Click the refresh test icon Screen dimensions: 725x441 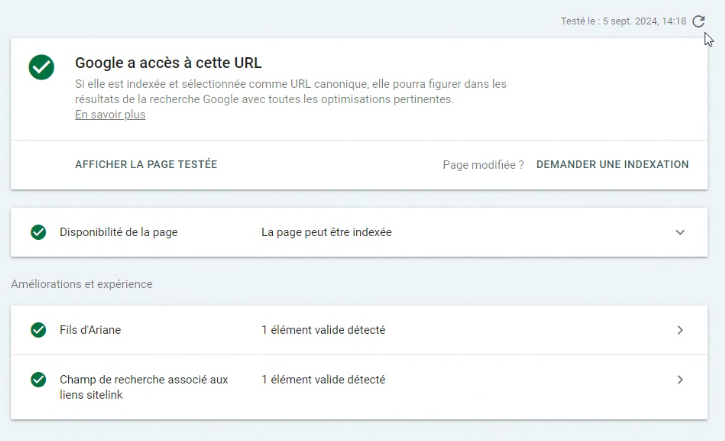click(x=699, y=21)
